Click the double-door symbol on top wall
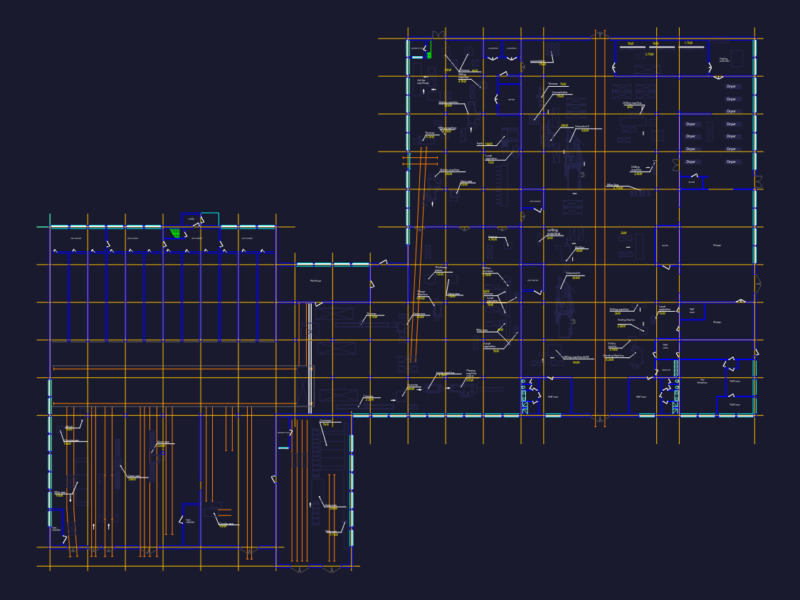Image resolution: width=800 pixels, height=600 pixels. (x=600, y=35)
